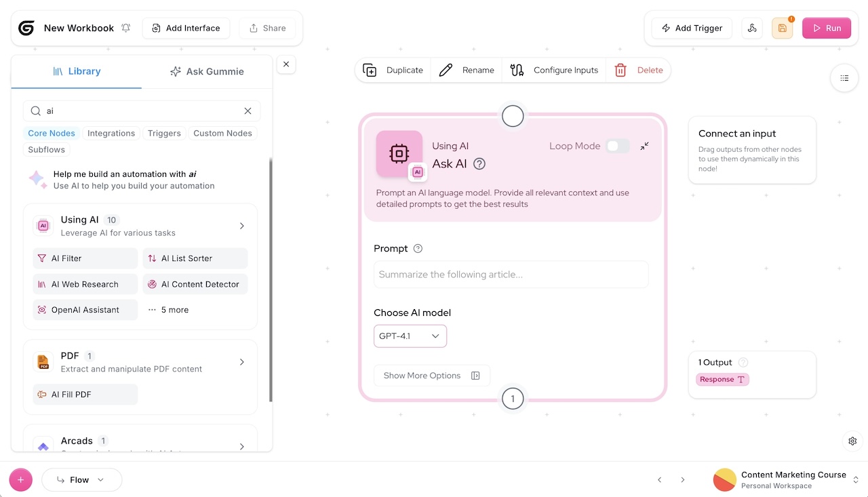Toggle Loop Mode switch
Screen dimensions: 868x497
click(x=617, y=146)
